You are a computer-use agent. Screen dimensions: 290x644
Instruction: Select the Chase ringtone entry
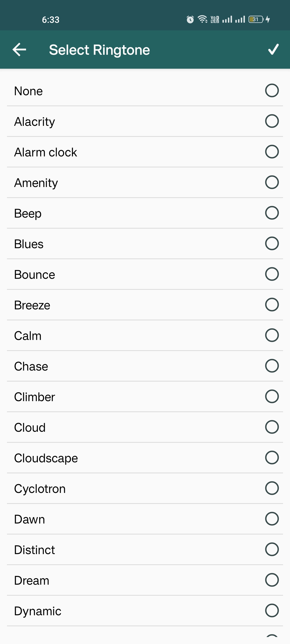pos(31,366)
